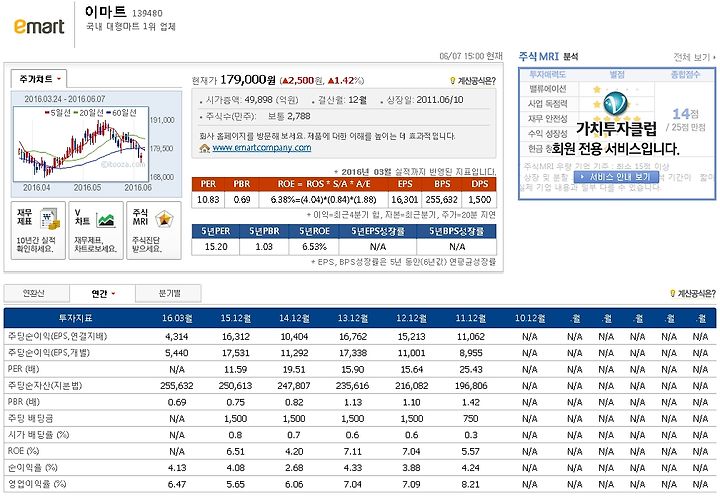The width and height of the screenshot is (720, 496).
Task: Click the EPS value 16,301
Action: pyautogui.click(x=405, y=200)
